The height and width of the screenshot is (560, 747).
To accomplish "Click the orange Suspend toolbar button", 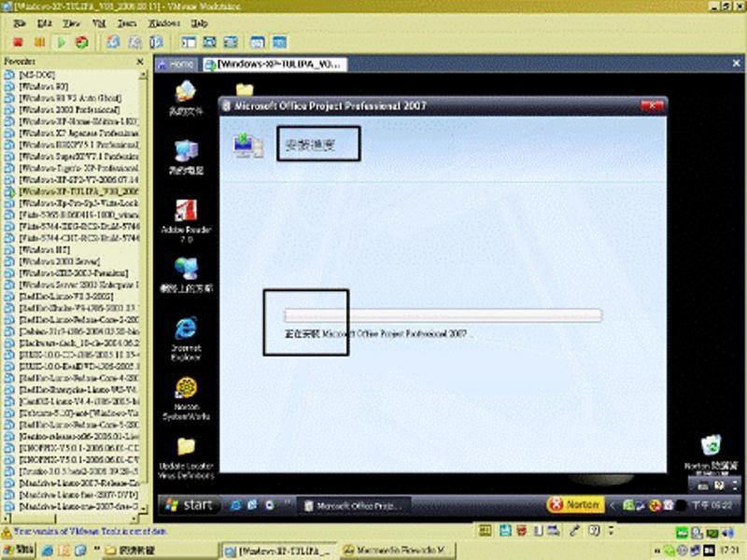I will (39, 42).
